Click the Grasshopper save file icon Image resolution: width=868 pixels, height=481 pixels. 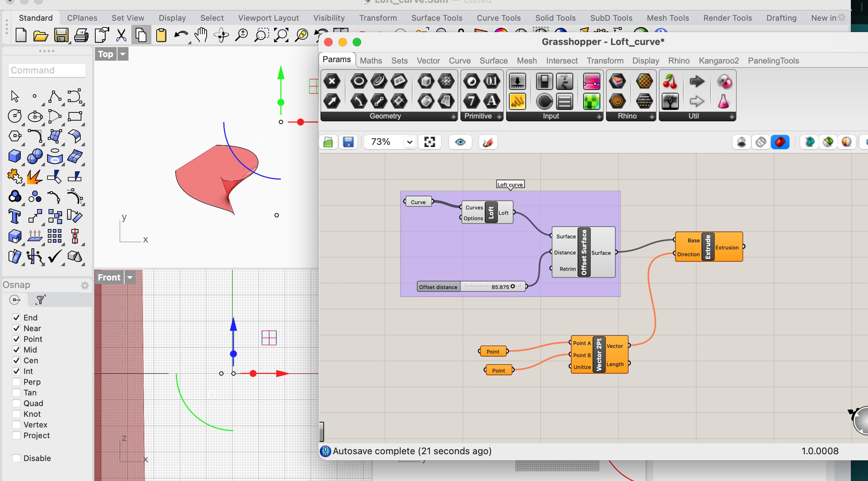(348, 142)
